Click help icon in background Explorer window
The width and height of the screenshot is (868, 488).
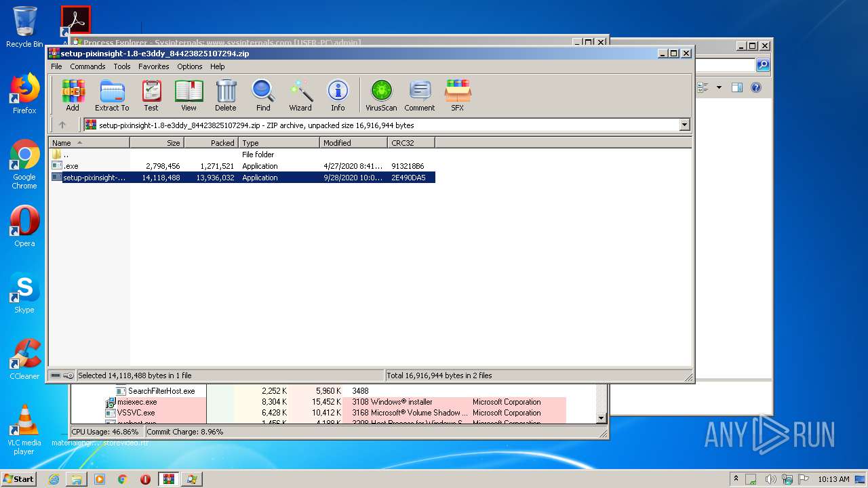click(x=756, y=87)
